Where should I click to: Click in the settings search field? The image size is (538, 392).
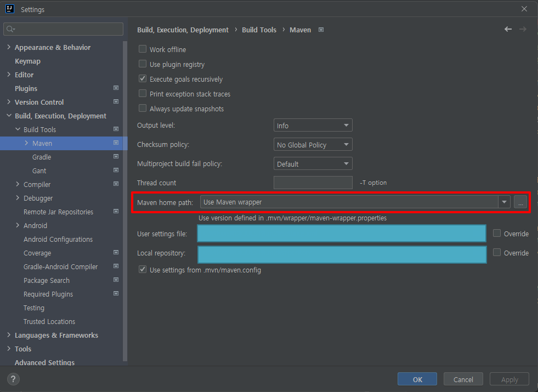click(x=64, y=29)
